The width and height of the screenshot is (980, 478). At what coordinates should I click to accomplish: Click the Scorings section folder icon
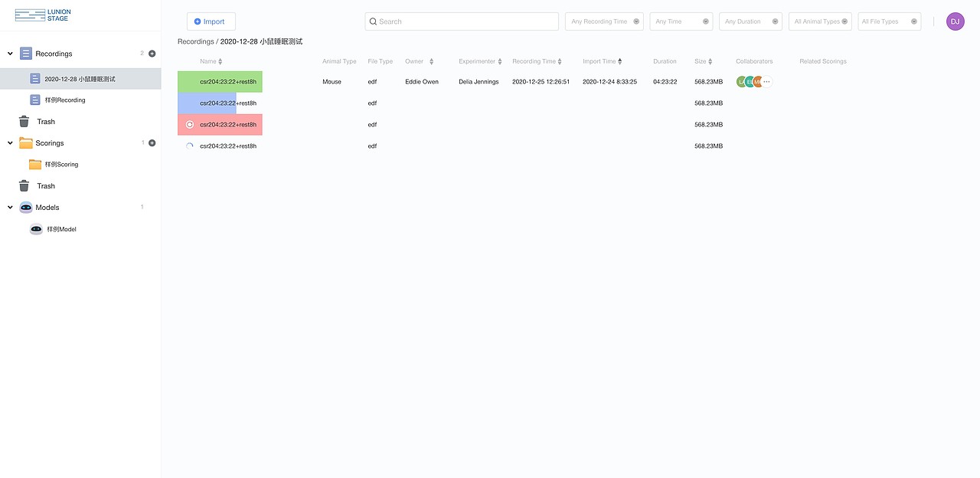26,143
